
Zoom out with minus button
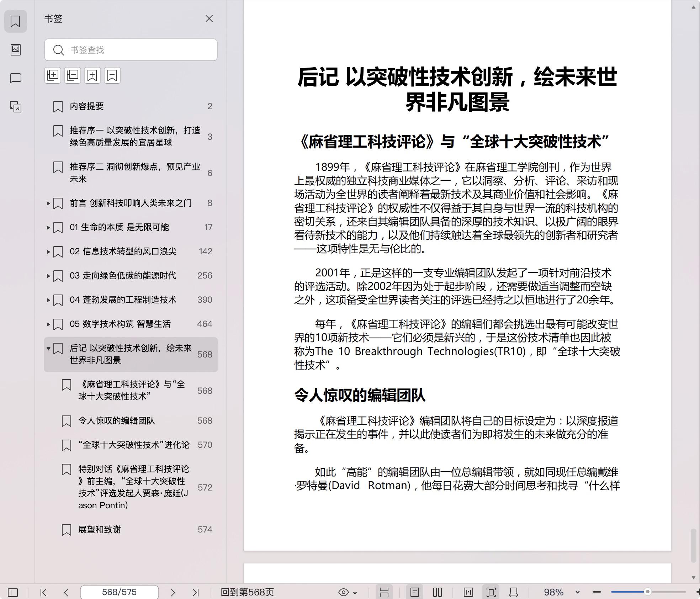pos(597,592)
